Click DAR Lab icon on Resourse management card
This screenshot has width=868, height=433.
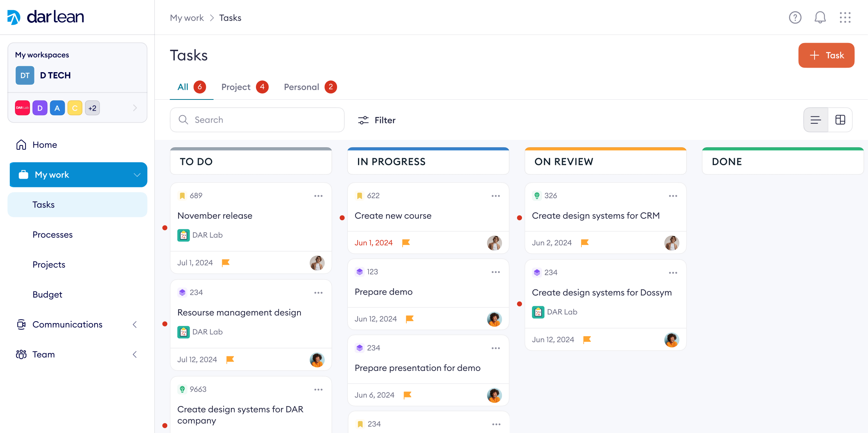pos(183,332)
